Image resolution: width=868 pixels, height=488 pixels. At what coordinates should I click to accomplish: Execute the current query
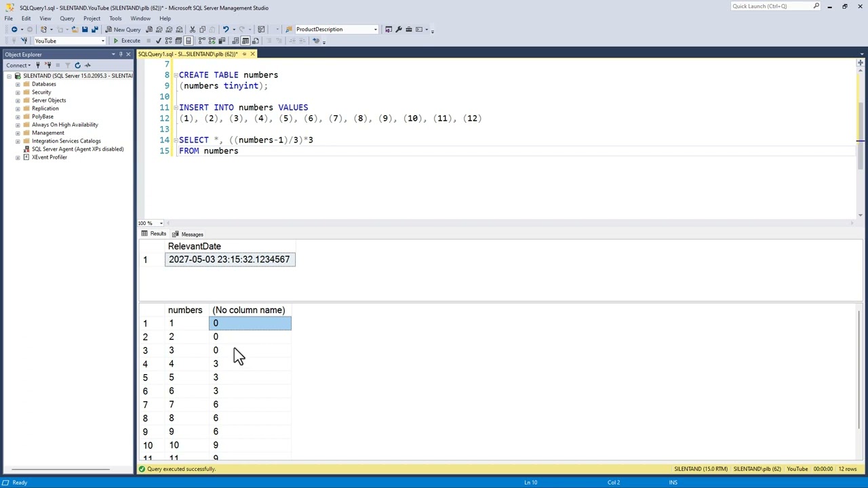(126, 41)
